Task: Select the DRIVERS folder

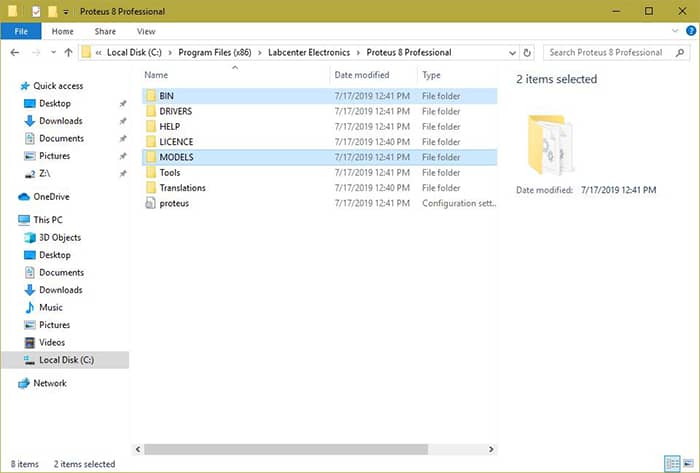Action: pos(320,111)
